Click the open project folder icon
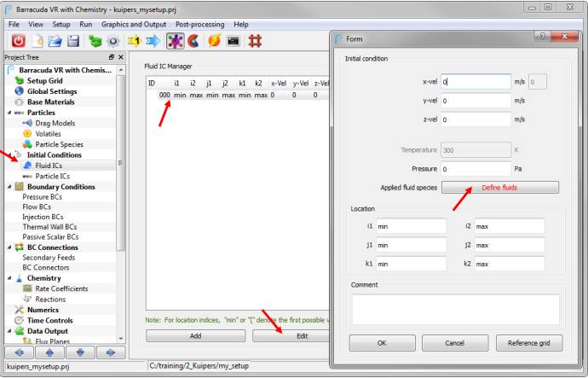 pos(55,41)
